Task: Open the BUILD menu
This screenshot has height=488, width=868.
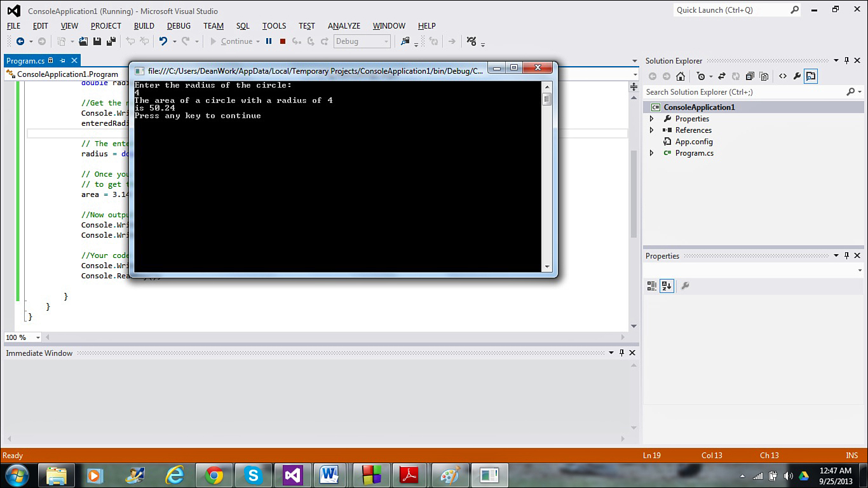Action: tap(144, 26)
